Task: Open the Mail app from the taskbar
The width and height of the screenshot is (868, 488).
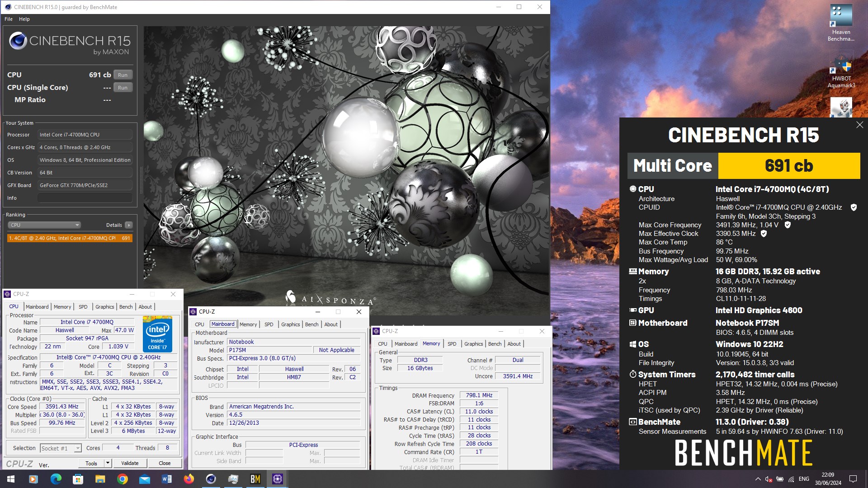Action: point(144,479)
